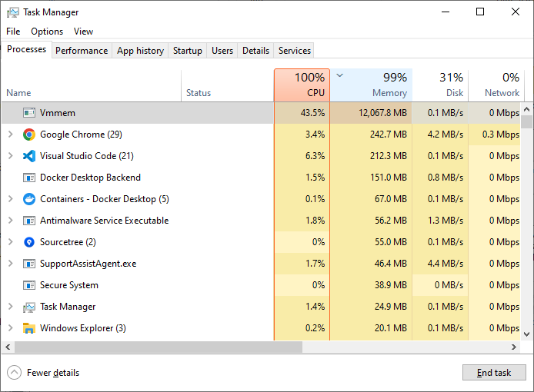The image size is (534, 392).
Task: Sort by the Status column header
Action: tap(228, 85)
